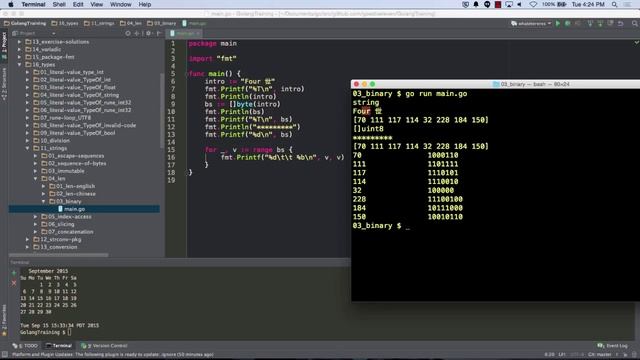This screenshot has width=640, height=360.
Task: Click the project tree vertical scrollbar
Action: [x=162, y=110]
